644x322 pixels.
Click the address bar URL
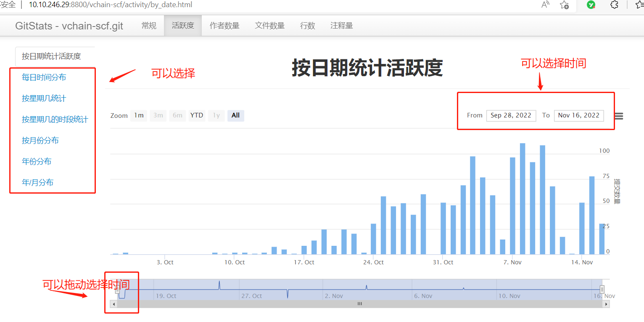[x=111, y=5]
